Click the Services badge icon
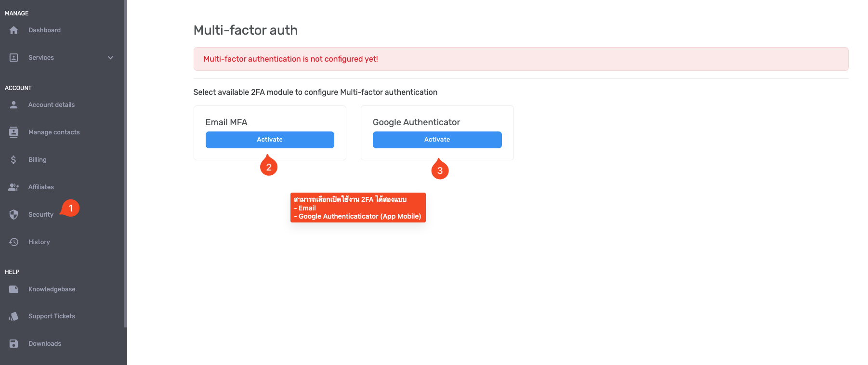 pos(13,58)
